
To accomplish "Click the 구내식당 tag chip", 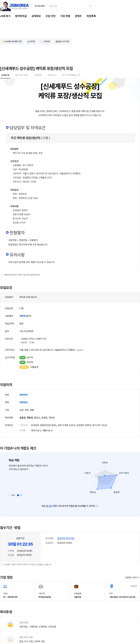I will tap(45, 42).
